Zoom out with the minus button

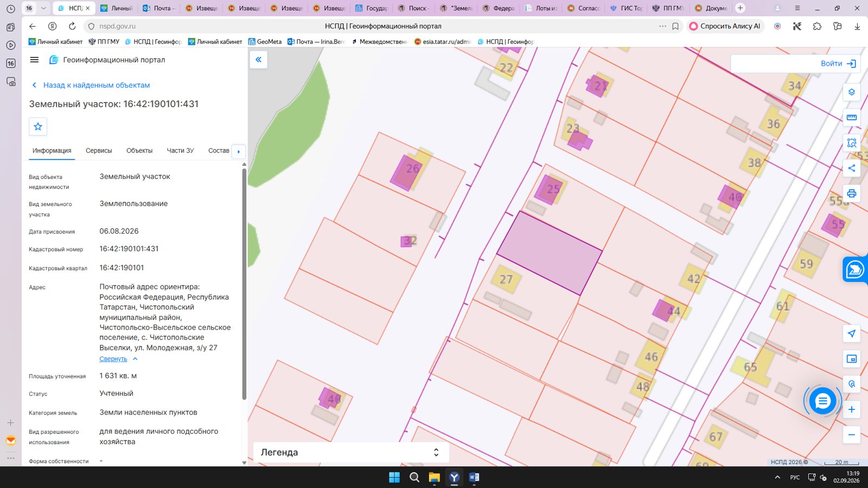(852, 435)
